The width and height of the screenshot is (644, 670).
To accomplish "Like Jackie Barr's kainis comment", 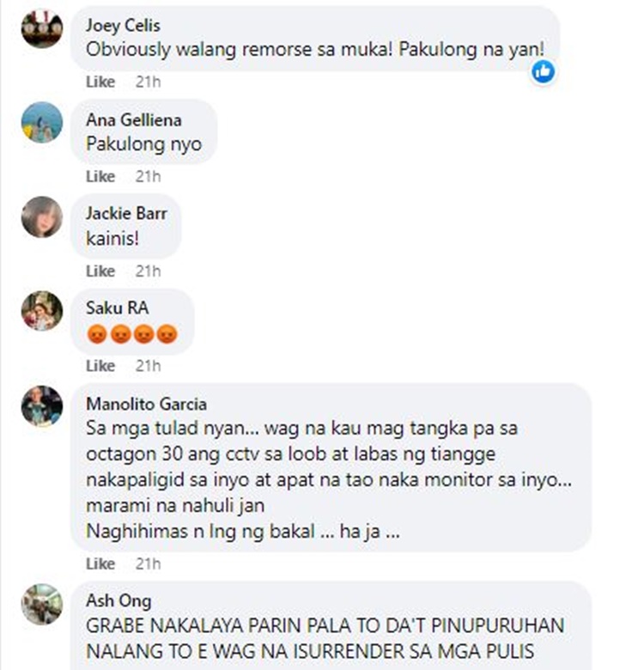I will pyautogui.click(x=100, y=271).
